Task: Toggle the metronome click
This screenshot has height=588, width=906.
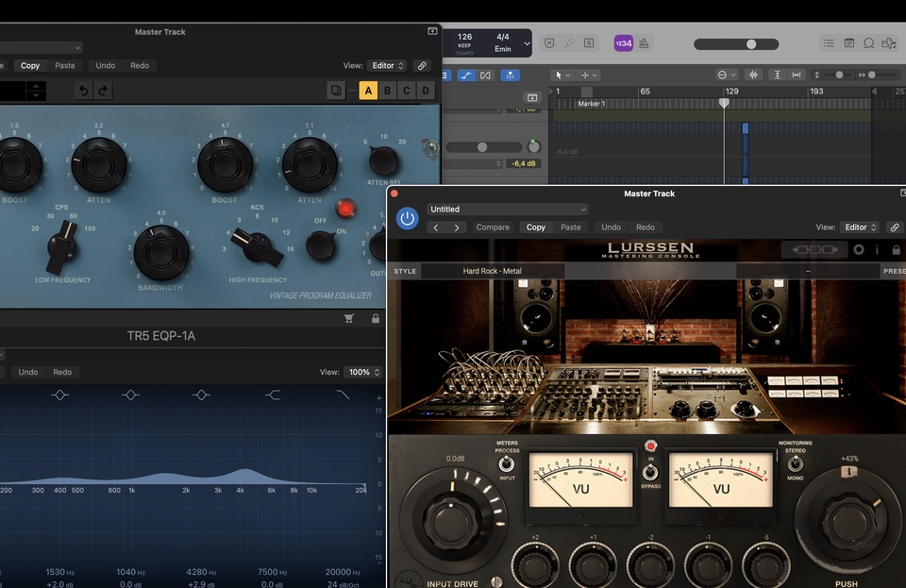Action: coord(644,43)
